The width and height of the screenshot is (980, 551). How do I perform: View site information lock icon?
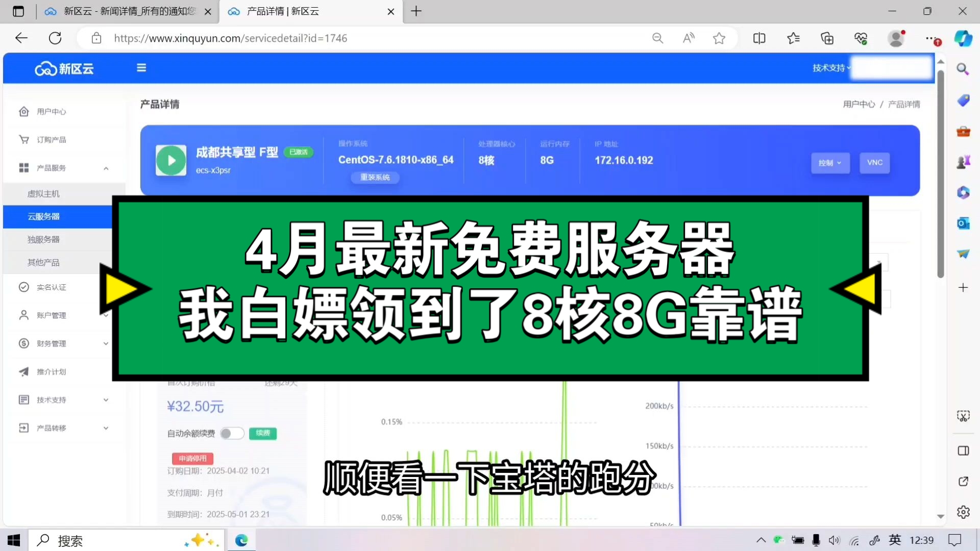[96, 38]
